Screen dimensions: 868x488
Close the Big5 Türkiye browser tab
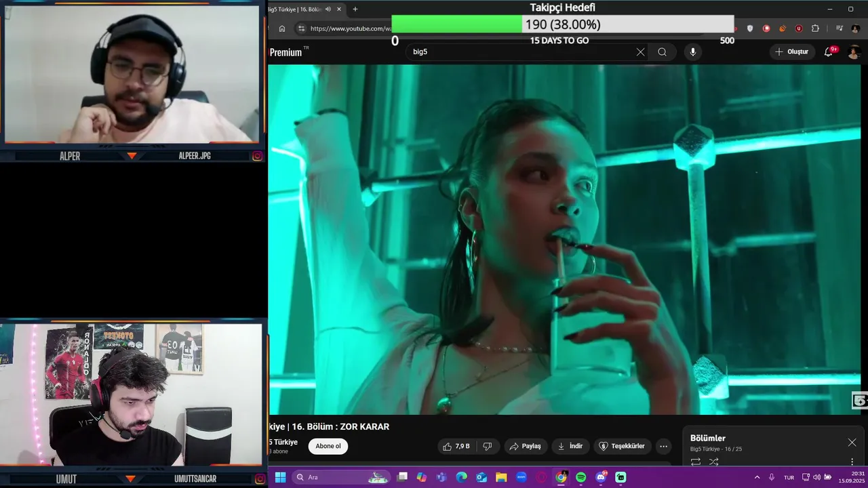(x=339, y=9)
